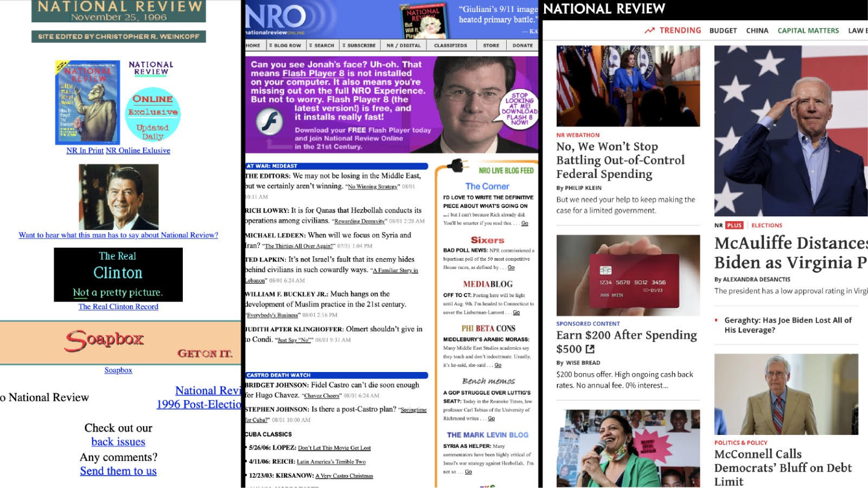Click The Real Clinton Record link
Screen dimensions: 868x488
click(x=118, y=306)
